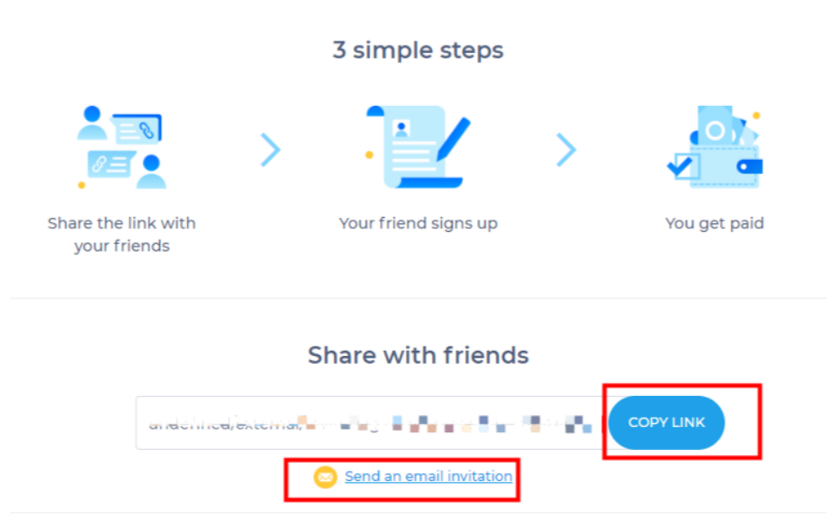
Task: Click the "Share the link with your friends" caption
Action: pos(121,234)
